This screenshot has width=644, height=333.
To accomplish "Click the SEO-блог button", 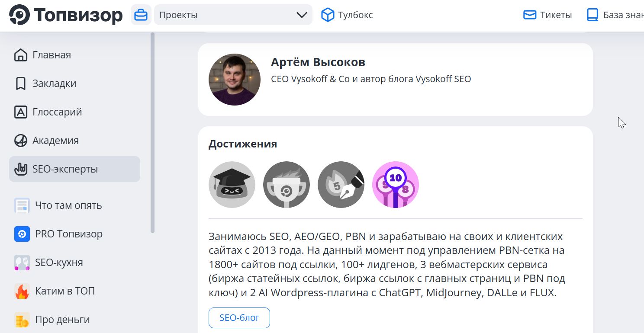I will click(239, 318).
